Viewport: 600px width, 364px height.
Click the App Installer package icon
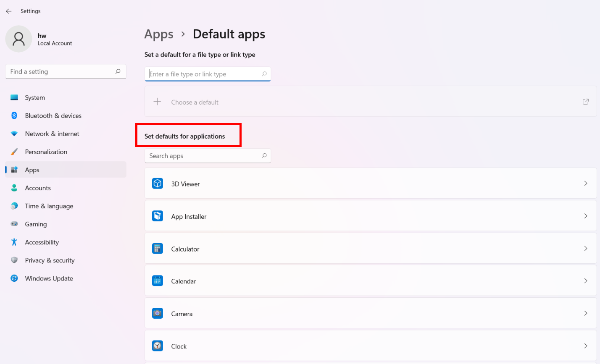tap(158, 216)
